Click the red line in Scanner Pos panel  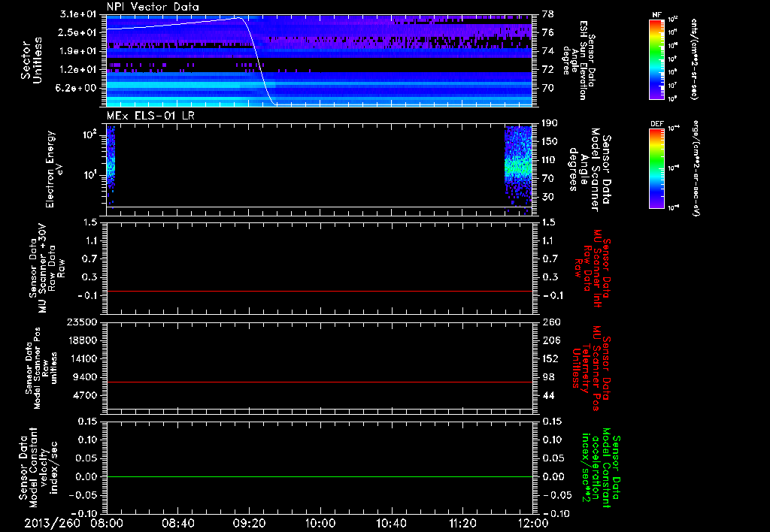pyautogui.click(x=319, y=382)
